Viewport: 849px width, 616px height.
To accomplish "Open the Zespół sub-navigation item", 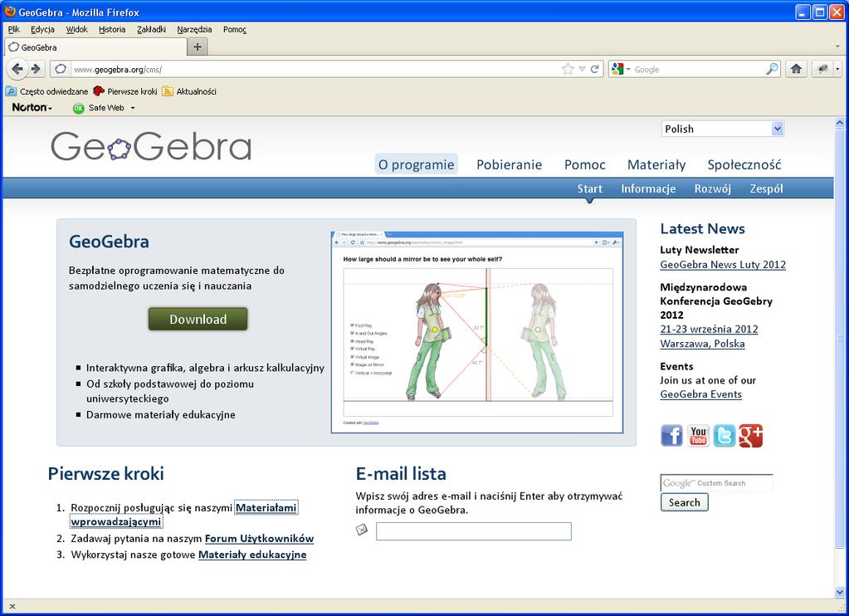I will pos(766,188).
